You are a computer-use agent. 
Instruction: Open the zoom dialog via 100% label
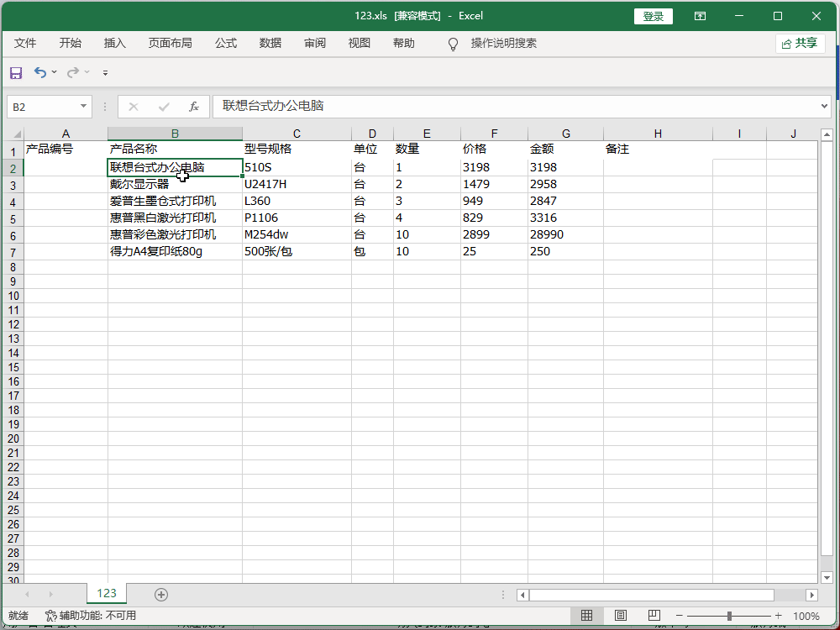(x=806, y=616)
